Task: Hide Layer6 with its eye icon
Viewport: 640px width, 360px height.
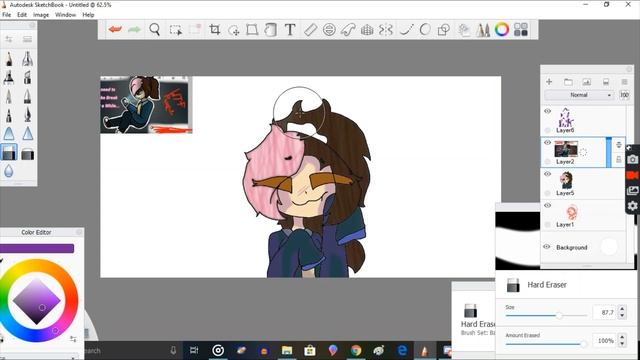Action: coord(547,111)
